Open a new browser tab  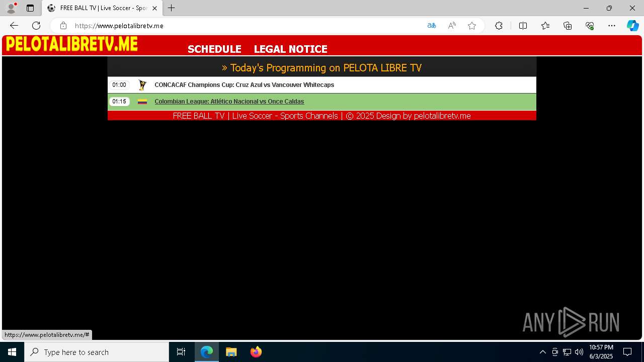pos(172,8)
